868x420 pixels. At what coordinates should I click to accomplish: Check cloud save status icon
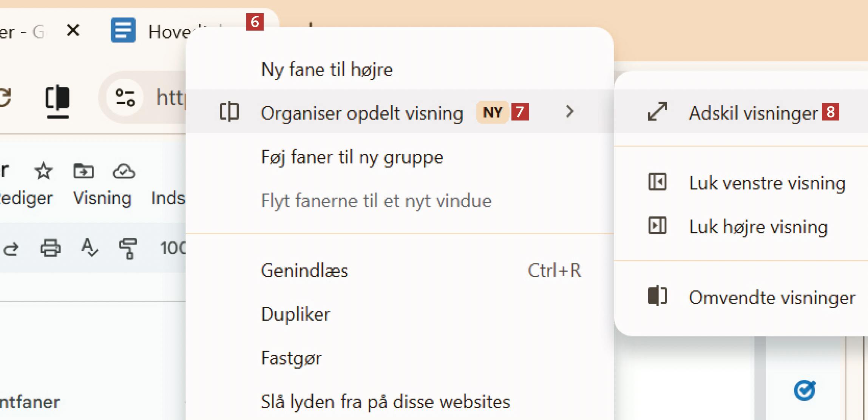(124, 171)
